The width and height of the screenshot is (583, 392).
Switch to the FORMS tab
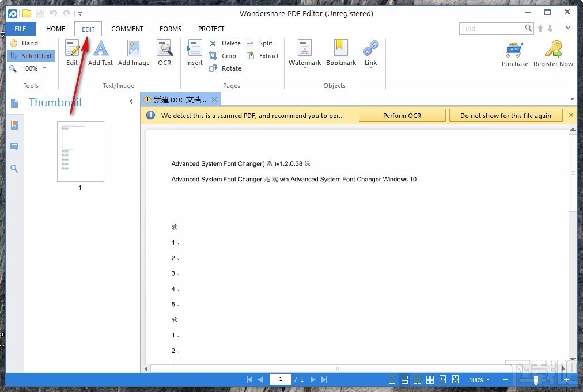coord(171,29)
